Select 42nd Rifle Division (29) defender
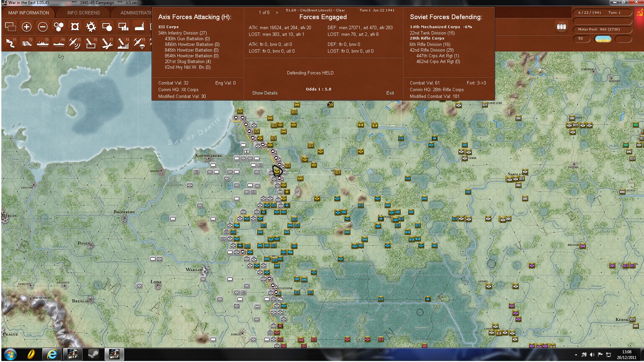The height and width of the screenshot is (362, 644). pos(431,50)
